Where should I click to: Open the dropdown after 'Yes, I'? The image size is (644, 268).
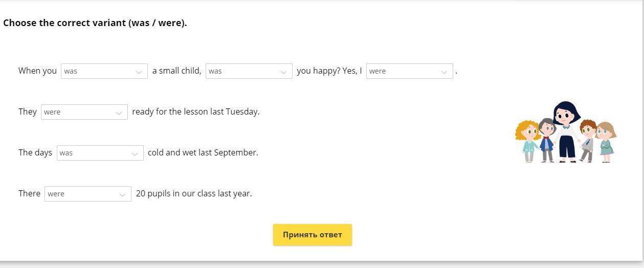[x=410, y=71]
